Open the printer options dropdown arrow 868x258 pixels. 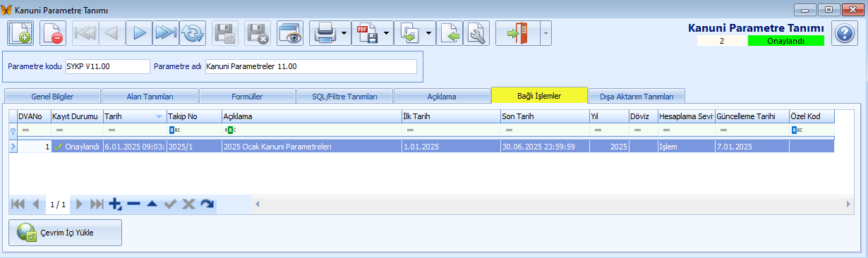pos(344,33)
